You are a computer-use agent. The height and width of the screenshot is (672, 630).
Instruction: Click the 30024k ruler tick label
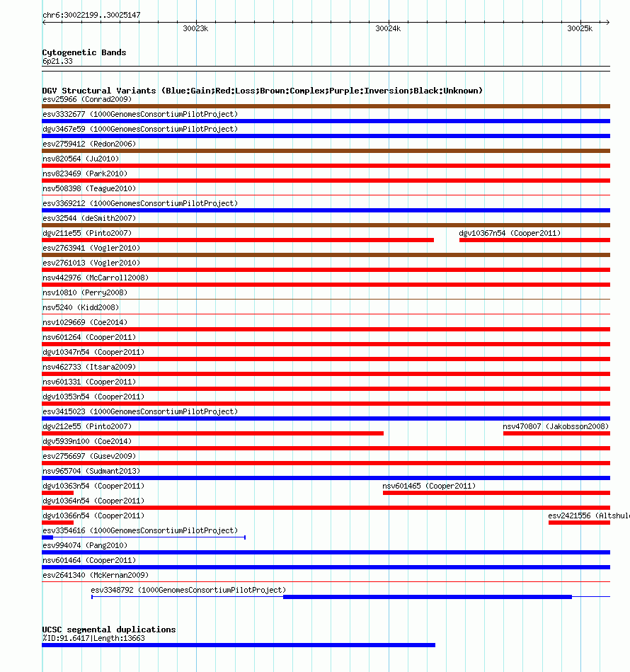[388, 29]
